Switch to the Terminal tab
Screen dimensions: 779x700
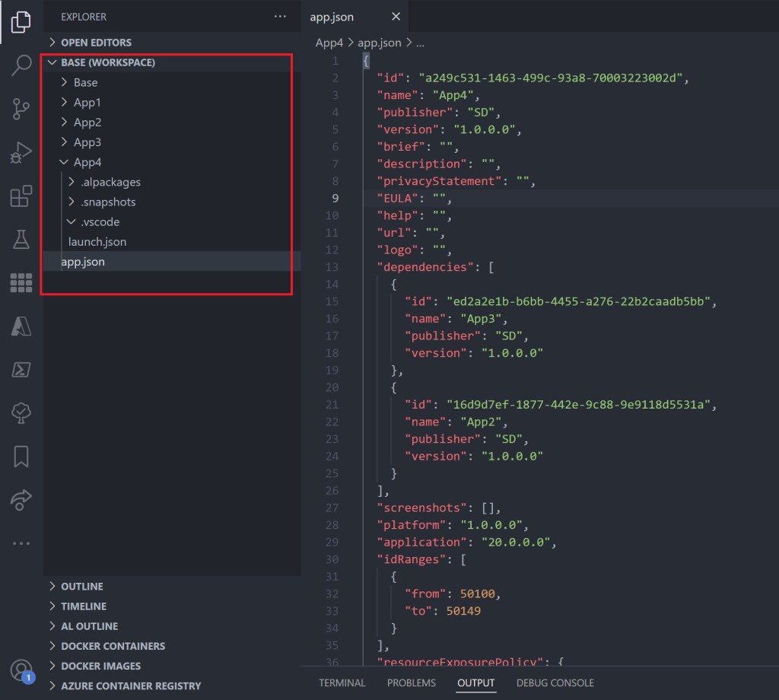coord(342,682)
